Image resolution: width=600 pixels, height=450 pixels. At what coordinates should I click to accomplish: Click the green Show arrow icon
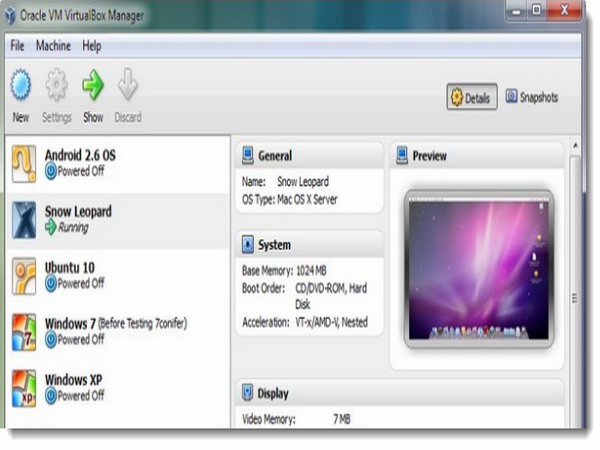tap(93, 85)
